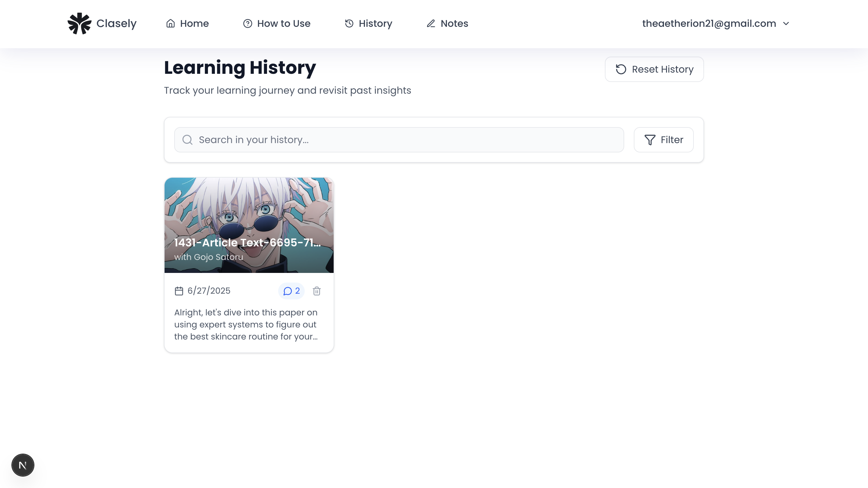The height and width of the screenshot is (488, 868).
Task: Open the Notes navigation item
Action: coord(447,23)
